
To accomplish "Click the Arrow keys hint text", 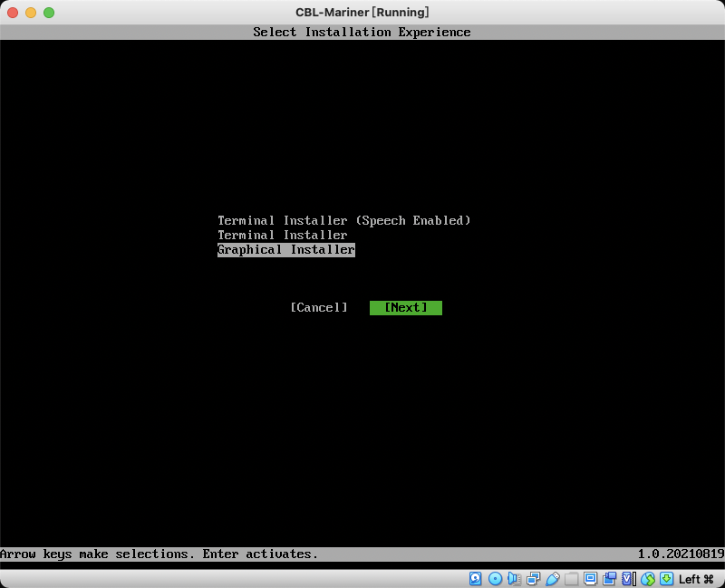I will [x=159, y=554].
